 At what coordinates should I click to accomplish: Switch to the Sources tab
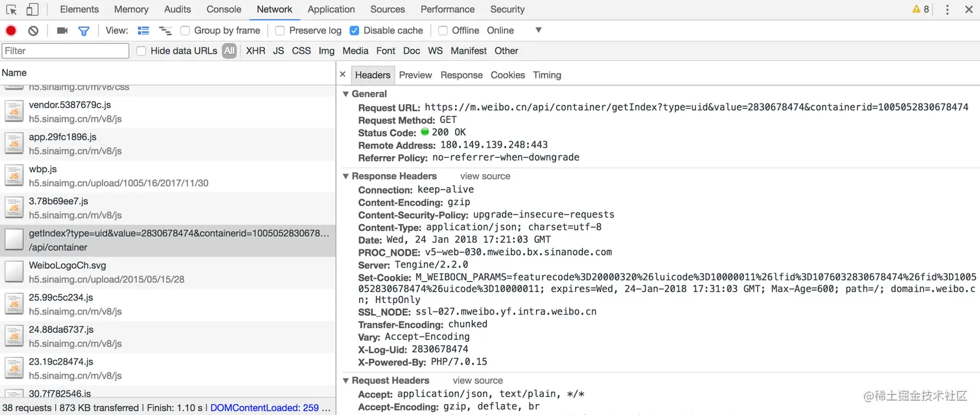pos(388,9)
